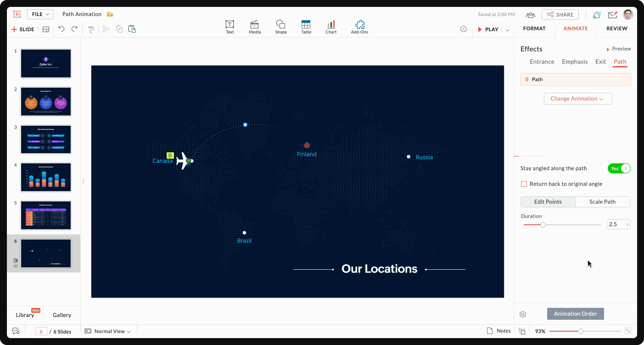644x345 pixels.
Task: Insert a Text box from toolbar
Action: (x=230, y=27)
